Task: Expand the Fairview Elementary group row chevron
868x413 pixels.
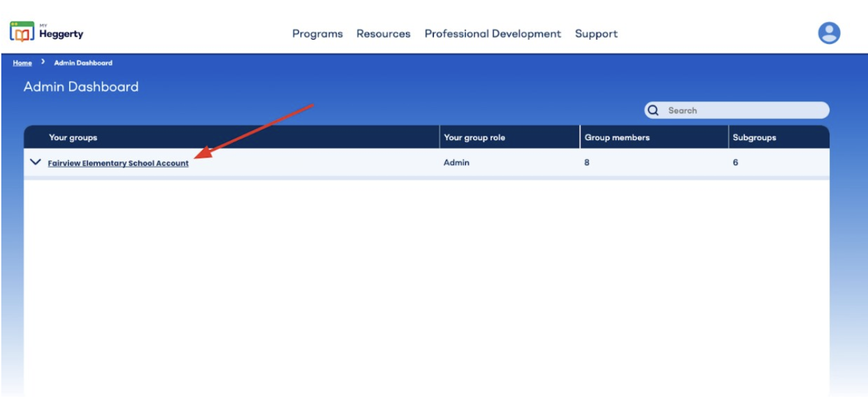Action: (x=36, y=163)
